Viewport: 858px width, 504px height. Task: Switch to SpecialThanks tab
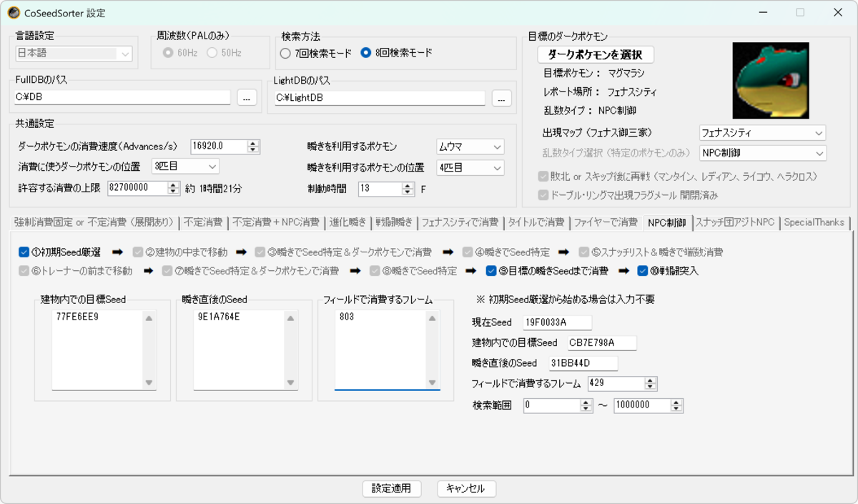(814, 222)
